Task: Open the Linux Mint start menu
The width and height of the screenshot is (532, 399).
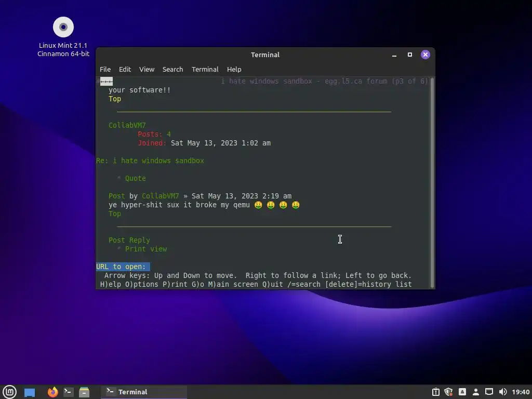Action: point(9,392)
